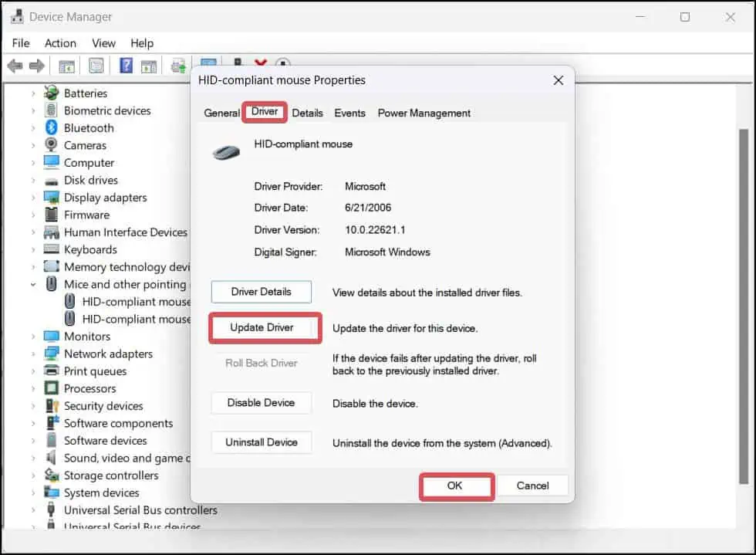Collapse the Mice and other pointing devices node
This screenshot has height=555, width=756.
[33, 284]
